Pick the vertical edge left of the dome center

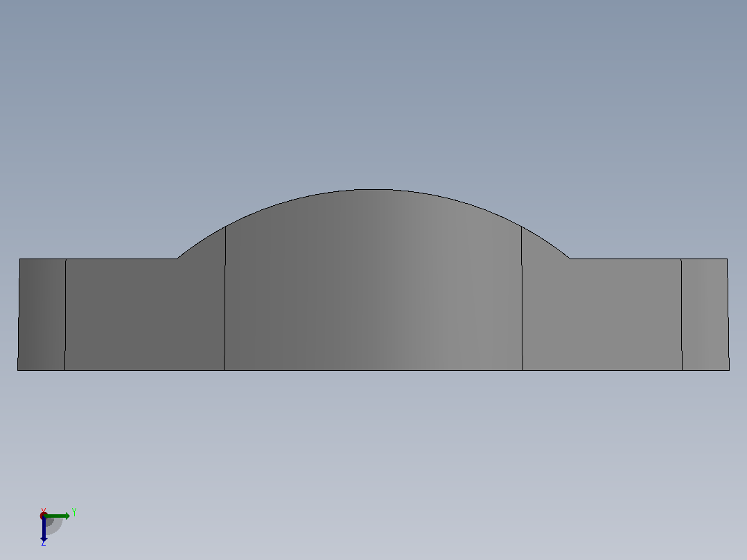coord(225,298)
